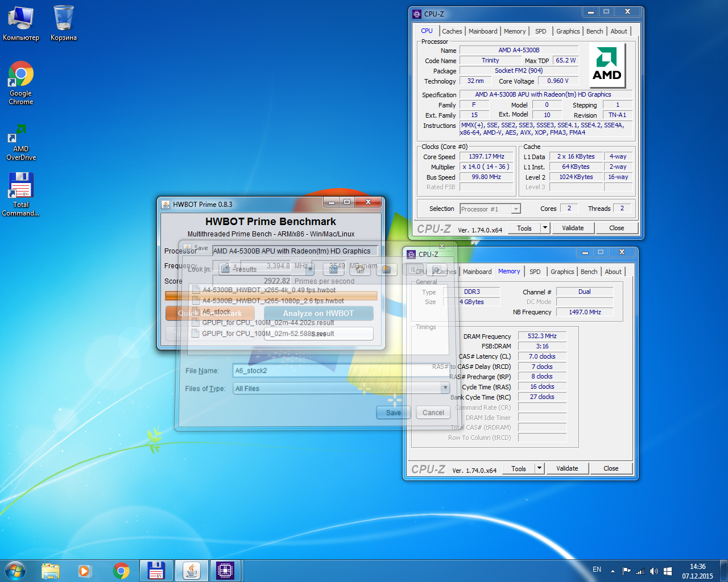Cancel the Save dialog
The height and width of the screenshot is (582, 728).
(x=433, y=413)
